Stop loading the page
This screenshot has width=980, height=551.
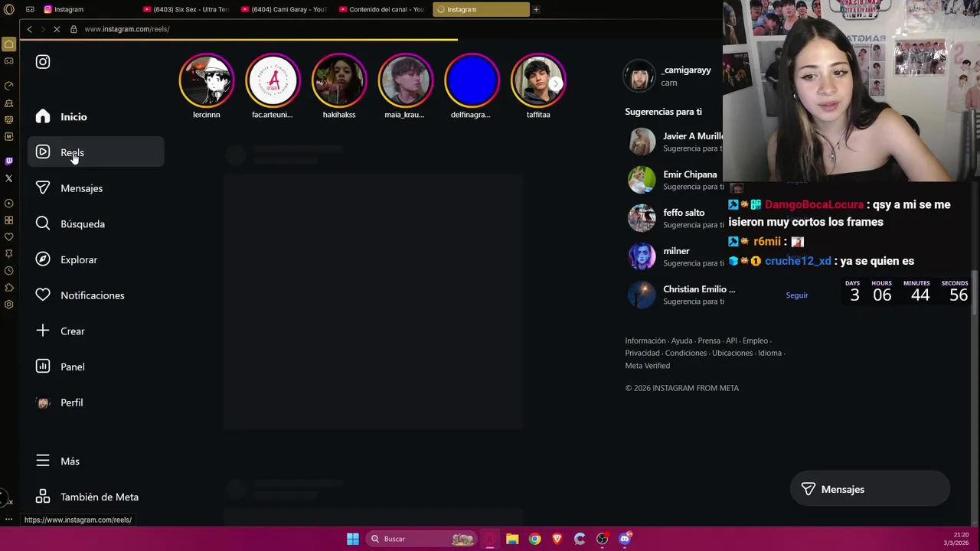tap(57, 29)
